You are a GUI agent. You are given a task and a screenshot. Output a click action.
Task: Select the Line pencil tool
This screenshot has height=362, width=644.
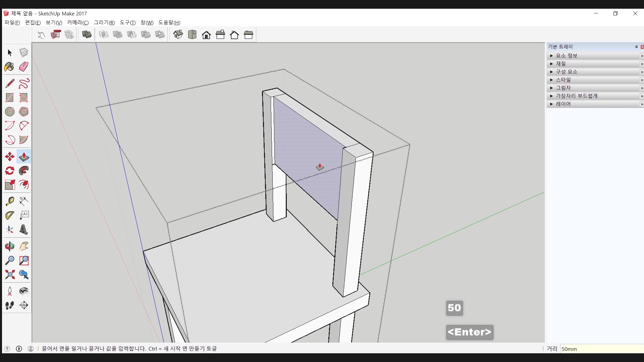click(9, 83)
